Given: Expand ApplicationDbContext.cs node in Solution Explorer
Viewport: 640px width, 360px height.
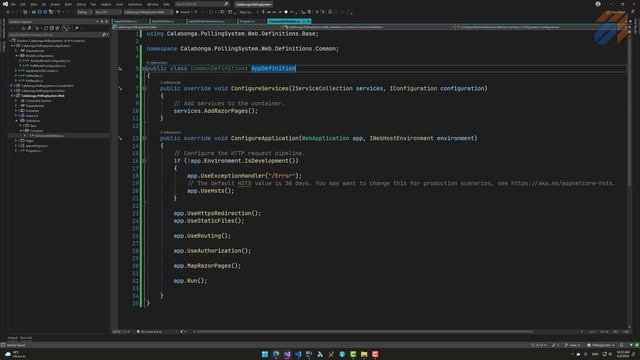Looking at the screenshot, I should point(16,71).
